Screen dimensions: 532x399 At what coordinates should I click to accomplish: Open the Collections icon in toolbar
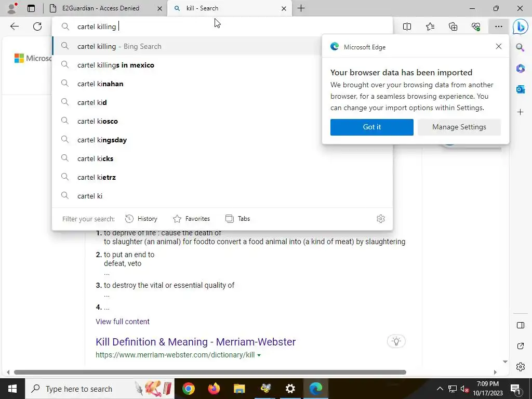[453, 26]
